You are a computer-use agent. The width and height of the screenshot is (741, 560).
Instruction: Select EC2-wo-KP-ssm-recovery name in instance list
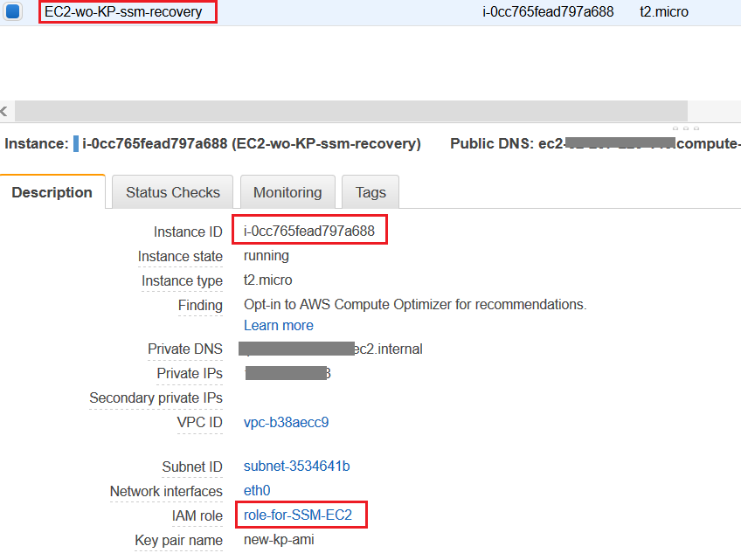[x=123, y=12]
